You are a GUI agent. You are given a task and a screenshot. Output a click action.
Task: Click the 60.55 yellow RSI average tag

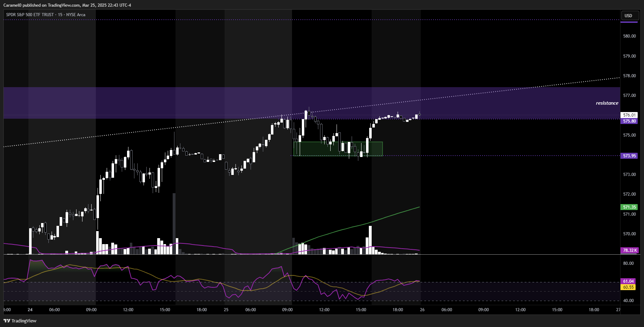[x=628, y=287]
